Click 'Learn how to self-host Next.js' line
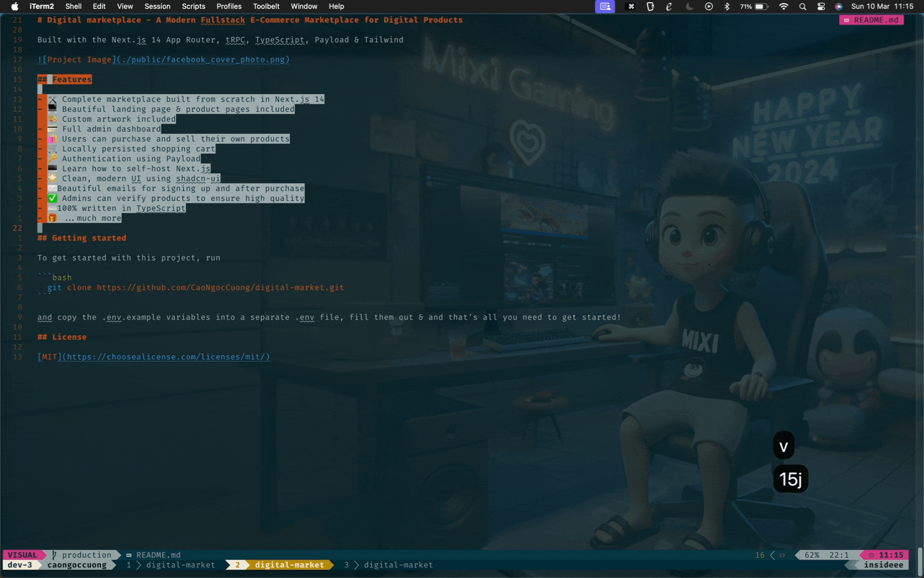The width and height of the screenshot is (924, 578). point(124,168)
